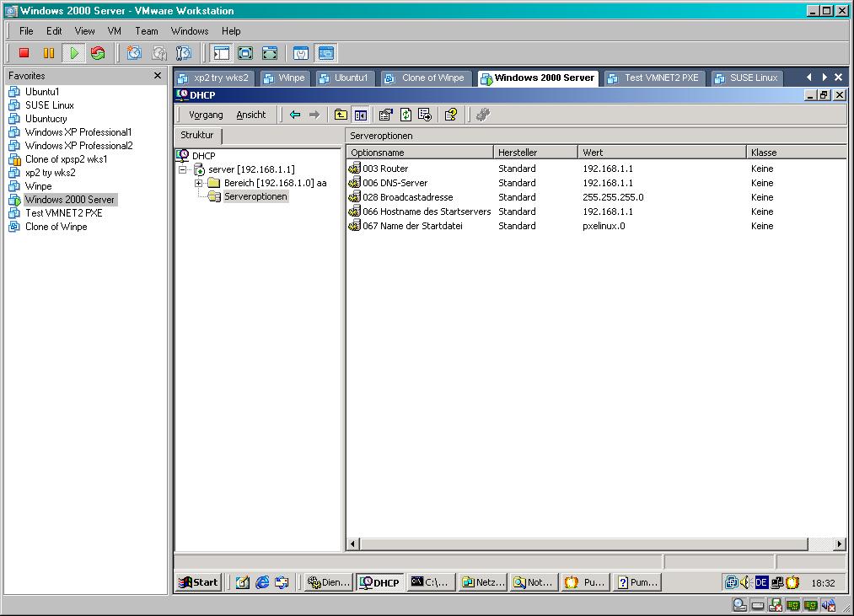Image resolution: width=854 pixels, height=616 pixels.
Task: Click the options list horizontal scrollbar right arrow
Action: pyautogui.click(x=840, y=544)
